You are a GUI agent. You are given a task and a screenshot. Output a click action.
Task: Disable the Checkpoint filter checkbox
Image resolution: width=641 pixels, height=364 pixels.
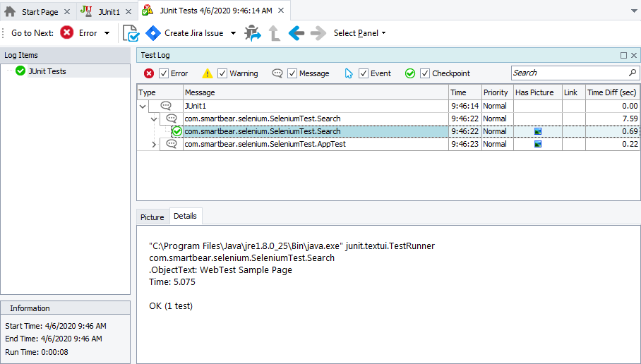[425, 73]
